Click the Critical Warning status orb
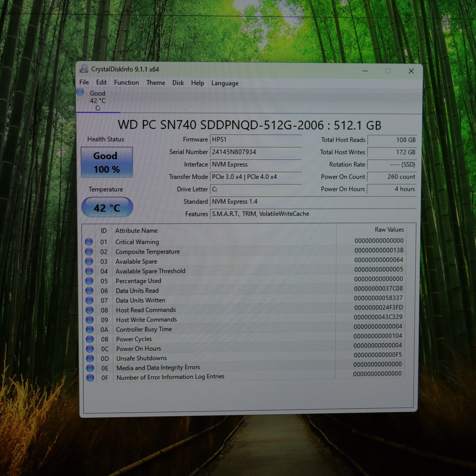The width and height of the screenshot is (476, 476). click(x=89, y=242)
